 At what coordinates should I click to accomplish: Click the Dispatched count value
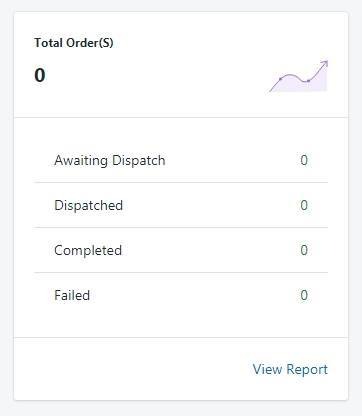pyautogui.click(x=304, y=205)
